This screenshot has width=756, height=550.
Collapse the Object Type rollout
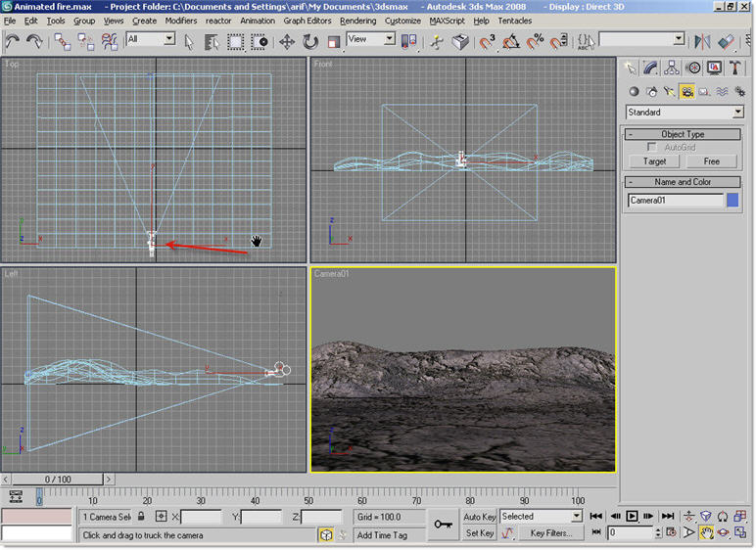[x=683, y=134]
